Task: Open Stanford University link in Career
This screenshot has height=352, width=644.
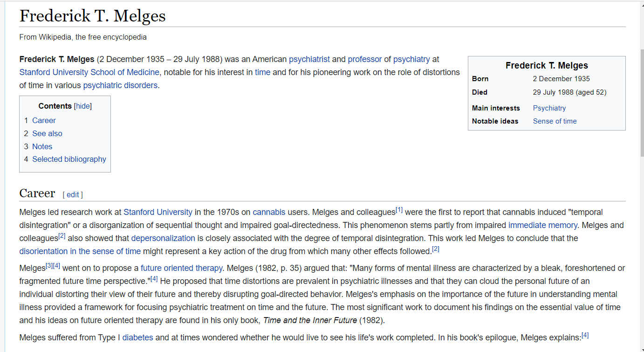Action: 158,212
